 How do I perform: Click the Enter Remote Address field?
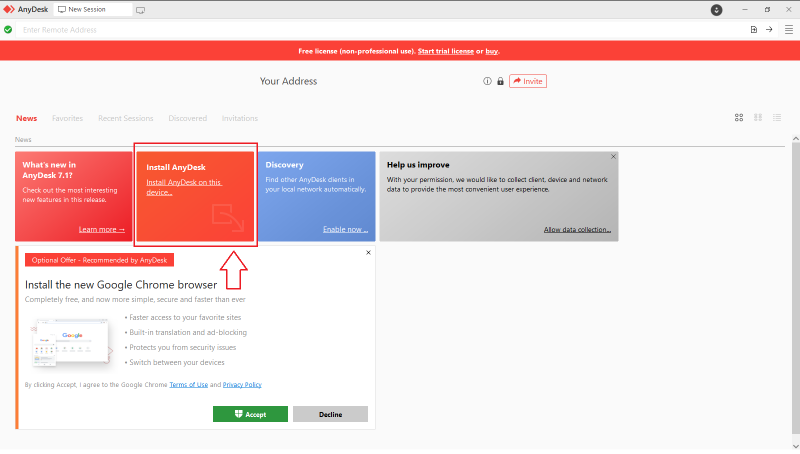coord(383,30)
